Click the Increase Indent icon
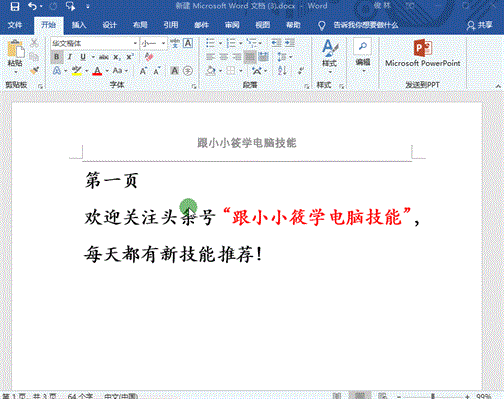504x399 pixels. (290, 43)
